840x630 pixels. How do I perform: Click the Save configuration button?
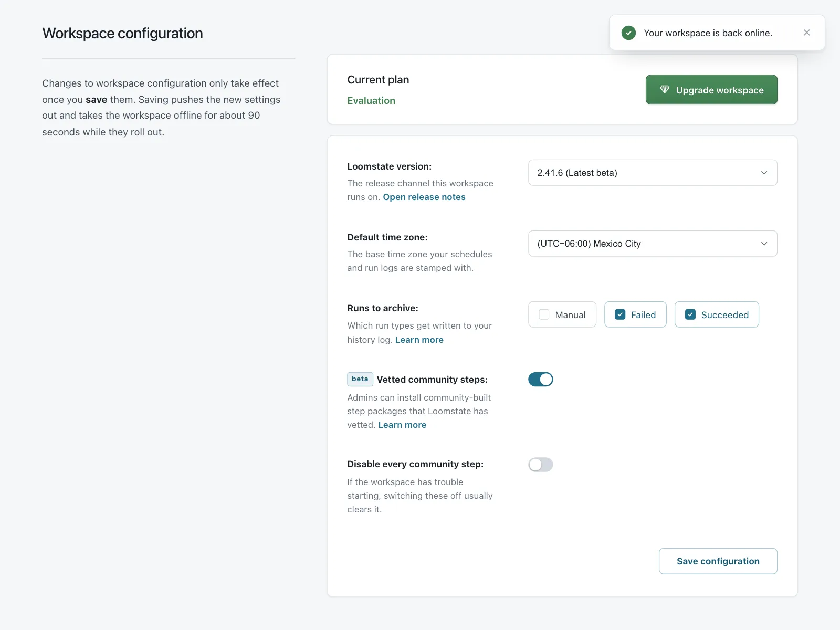718,561
